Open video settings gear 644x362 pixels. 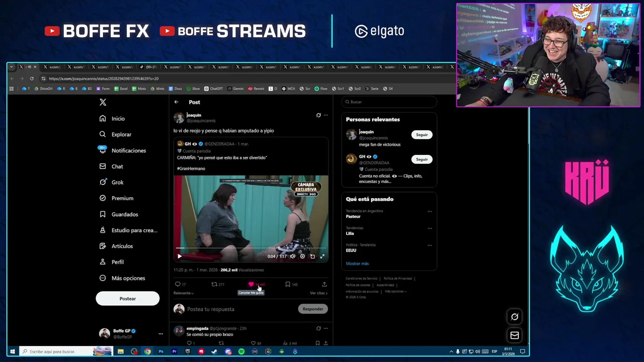pos(302,256)
